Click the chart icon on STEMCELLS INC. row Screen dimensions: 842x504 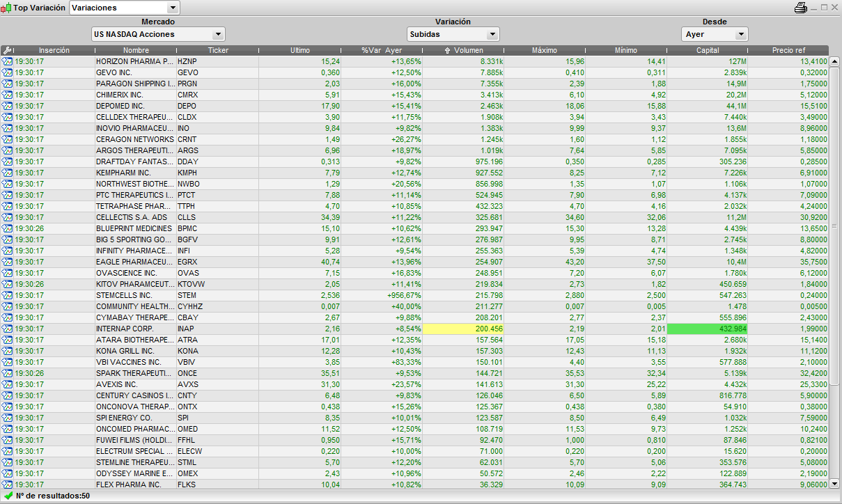[7, 295]
